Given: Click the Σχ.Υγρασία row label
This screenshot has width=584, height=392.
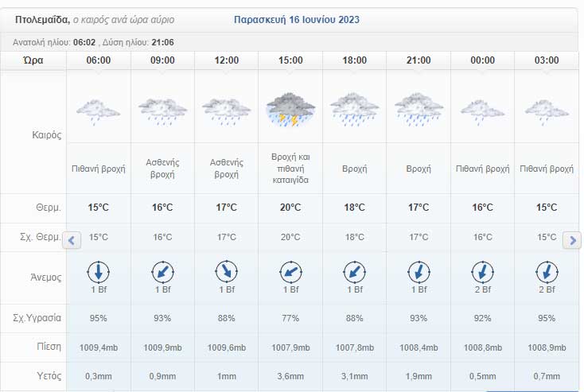Looking at the screenshot, I should point(37,318).
